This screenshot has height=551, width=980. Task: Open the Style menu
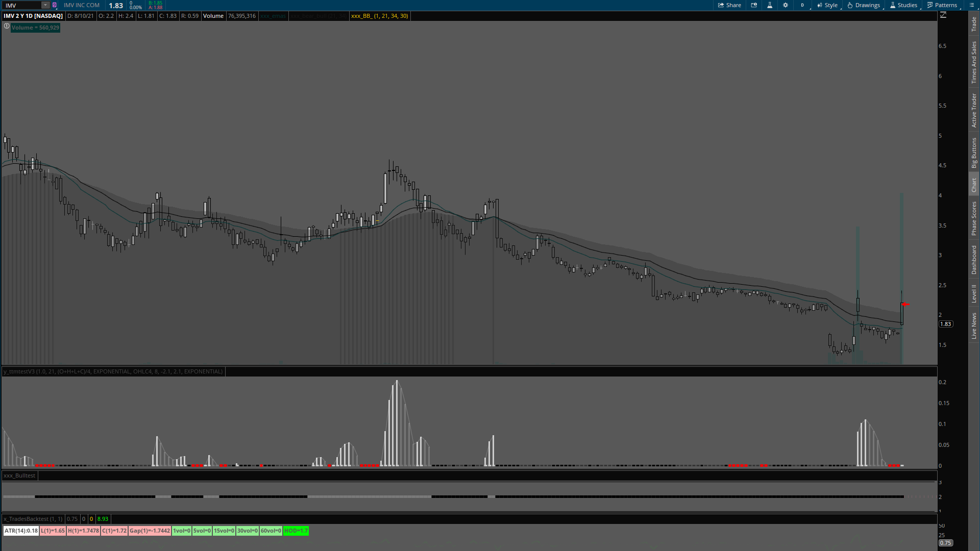827,5
